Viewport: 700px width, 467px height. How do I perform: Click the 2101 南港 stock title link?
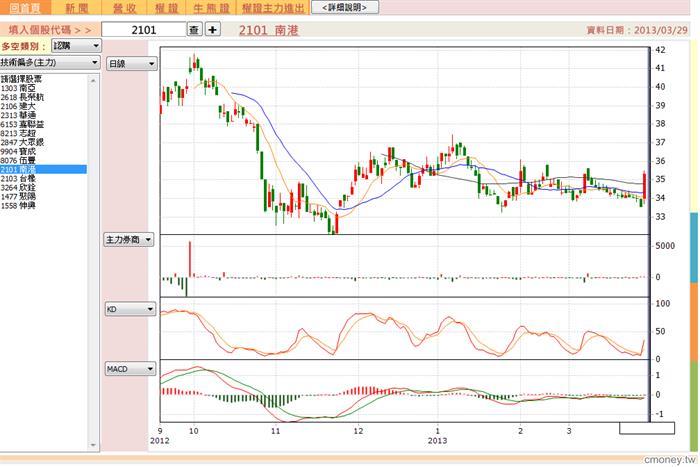[x=268, y=31]
